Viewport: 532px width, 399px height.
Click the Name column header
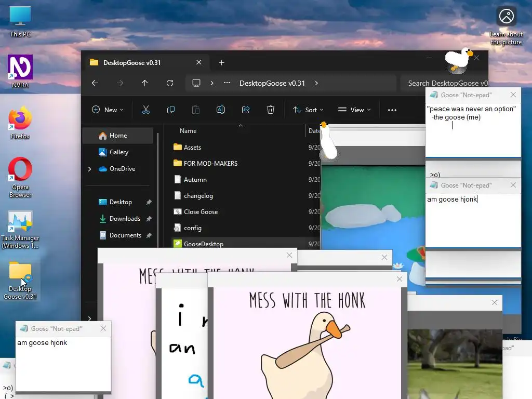(188, 130)
